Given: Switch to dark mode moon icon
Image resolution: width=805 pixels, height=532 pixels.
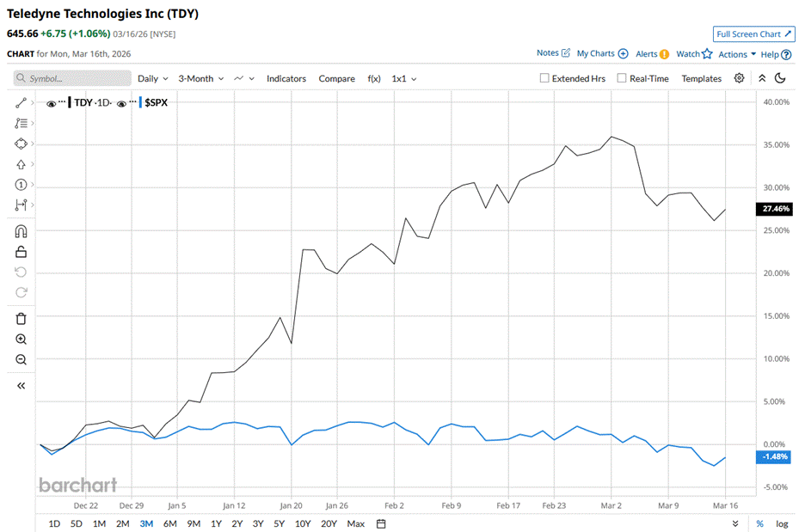Looking at the screenshot, I should pyautogui.click(x=780, y=78).
